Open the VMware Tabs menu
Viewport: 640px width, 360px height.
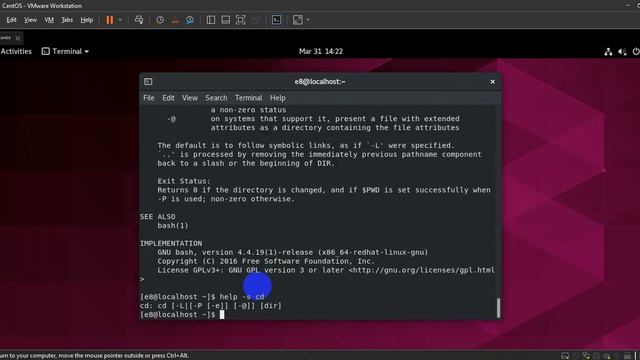click(67, 20)
